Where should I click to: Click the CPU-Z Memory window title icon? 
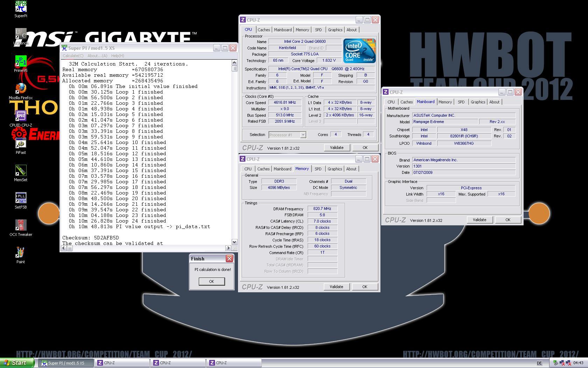243,159
